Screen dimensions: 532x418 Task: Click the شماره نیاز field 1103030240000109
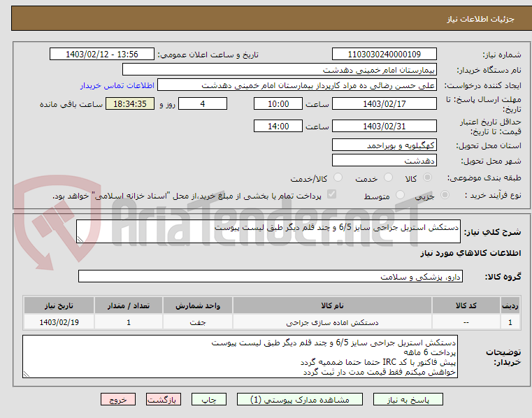[x=384, y=55]
